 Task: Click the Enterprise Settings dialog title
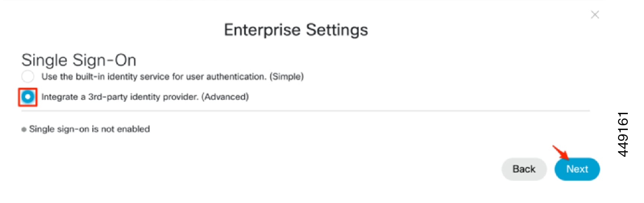[x=296, y=30]
